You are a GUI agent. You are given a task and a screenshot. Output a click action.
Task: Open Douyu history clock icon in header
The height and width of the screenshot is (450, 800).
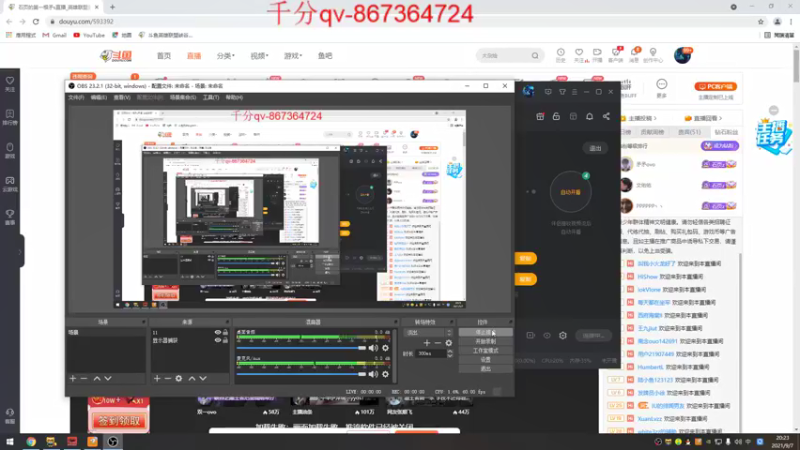(x=560, y=55)
